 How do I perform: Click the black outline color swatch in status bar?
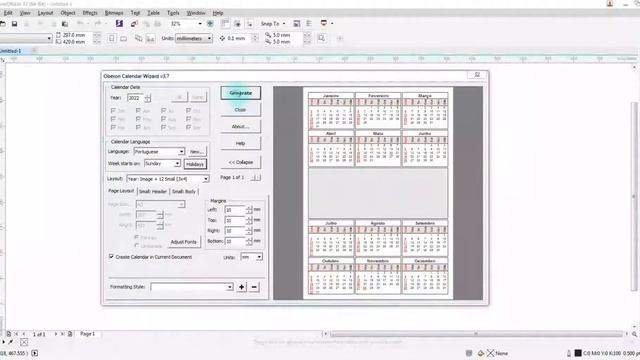pyautogui.click(x=578, y=353)
